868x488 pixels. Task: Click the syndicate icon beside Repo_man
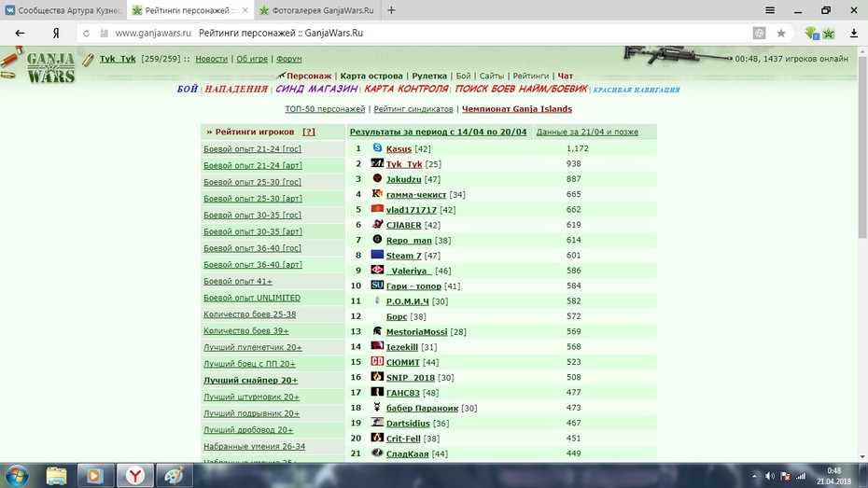[377, 239]
